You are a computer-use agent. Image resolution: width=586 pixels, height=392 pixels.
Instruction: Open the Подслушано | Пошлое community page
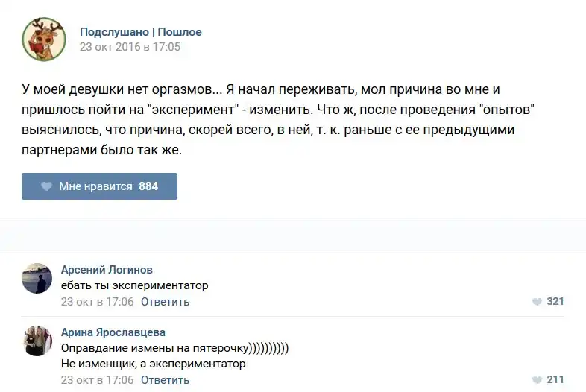(x=140, y=32)
